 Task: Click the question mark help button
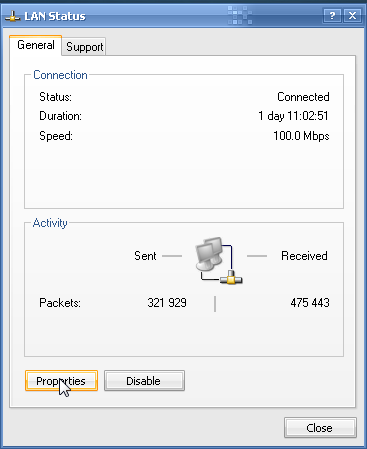coord(332,16)
